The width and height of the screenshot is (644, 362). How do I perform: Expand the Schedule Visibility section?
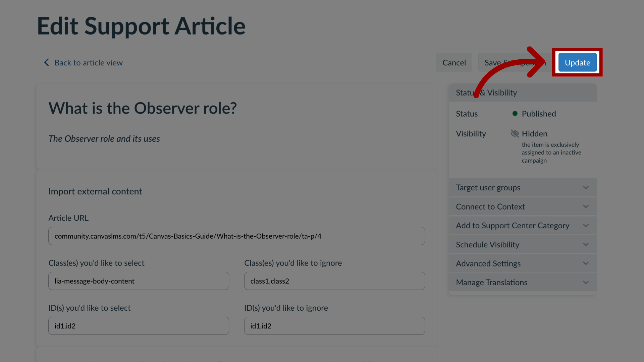coord(523,244)
